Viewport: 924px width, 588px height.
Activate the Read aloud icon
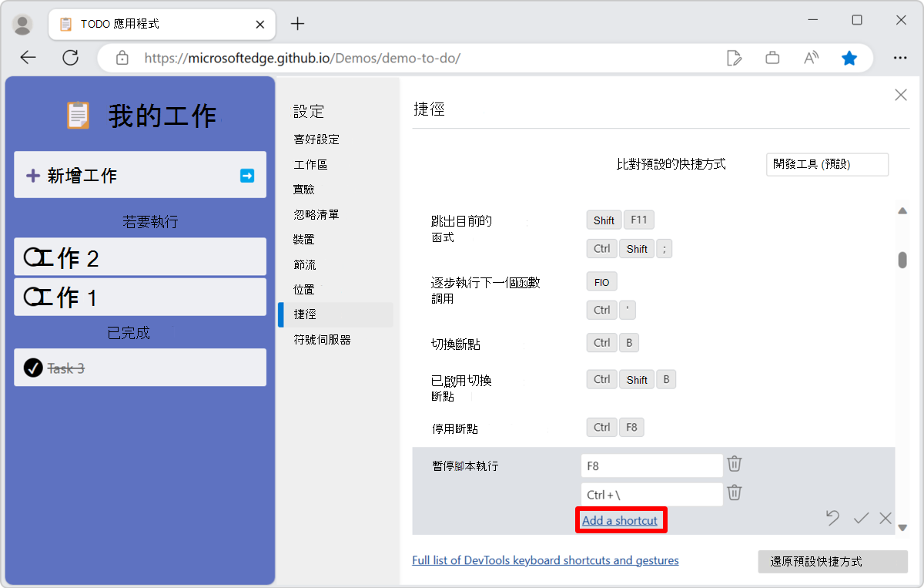click(x=811, y=58)
